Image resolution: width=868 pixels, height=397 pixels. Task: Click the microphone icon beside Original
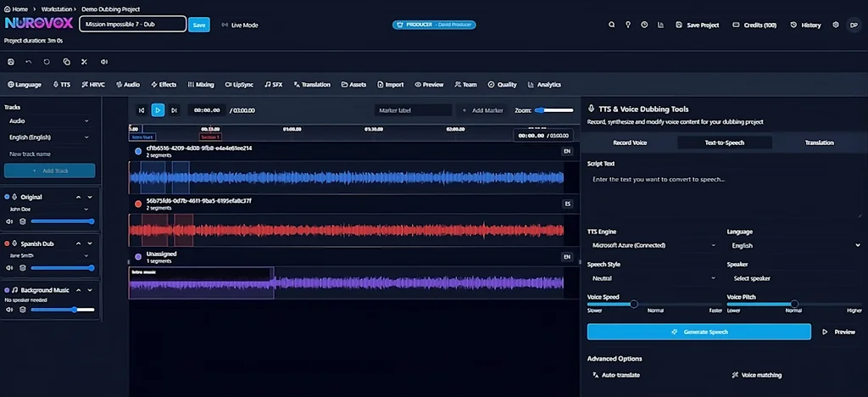[14, 197]
